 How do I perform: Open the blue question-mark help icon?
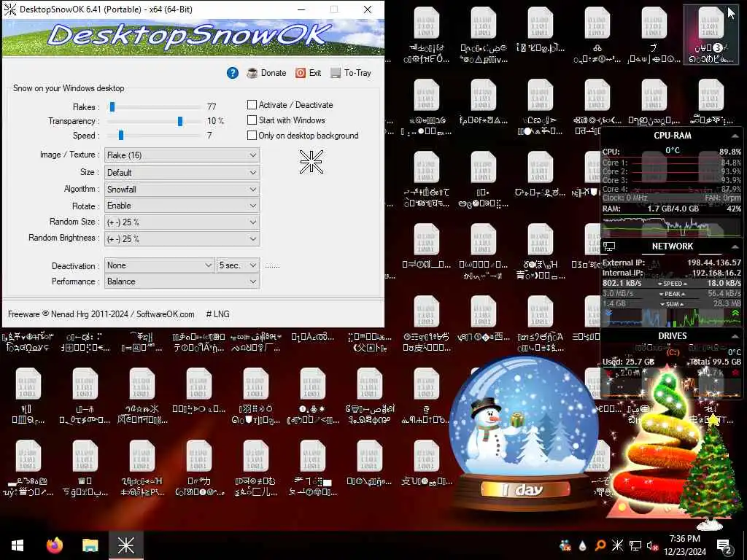[233, 73]
